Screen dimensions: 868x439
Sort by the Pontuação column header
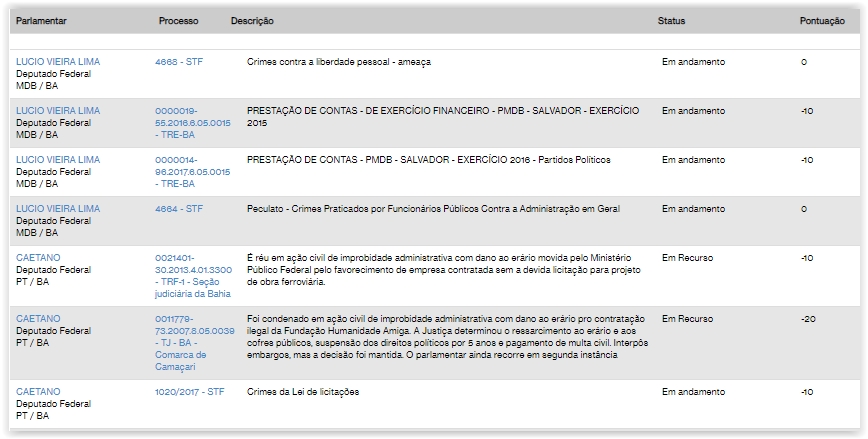pos(822,21)
